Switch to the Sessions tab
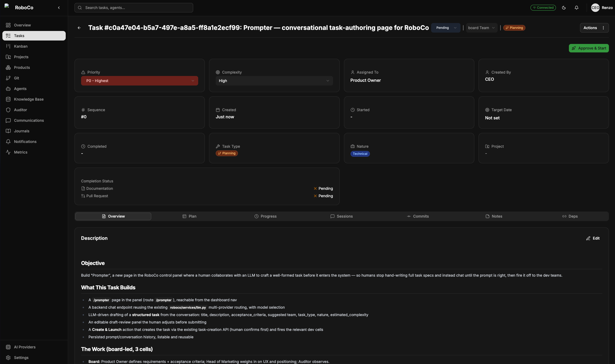This screenshot has height=364, width=615. (x=342, y=216)
